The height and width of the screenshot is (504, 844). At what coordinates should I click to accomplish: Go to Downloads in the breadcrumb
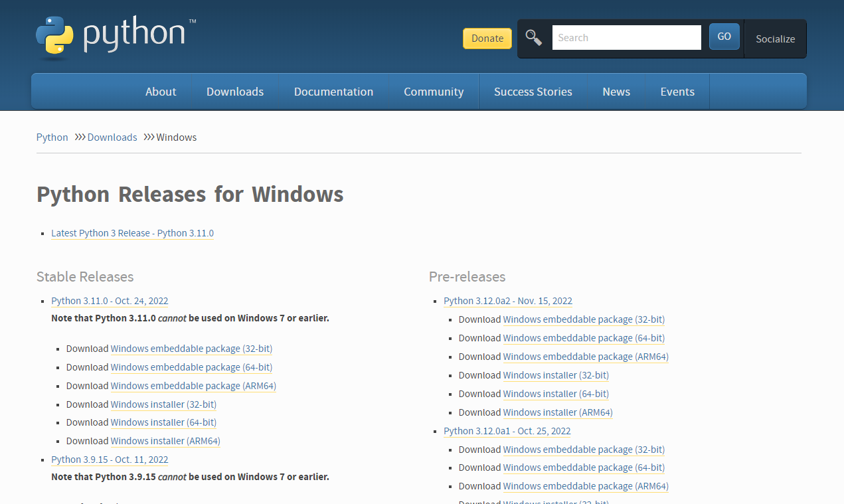pyautogui.click(x=112, y=137)
